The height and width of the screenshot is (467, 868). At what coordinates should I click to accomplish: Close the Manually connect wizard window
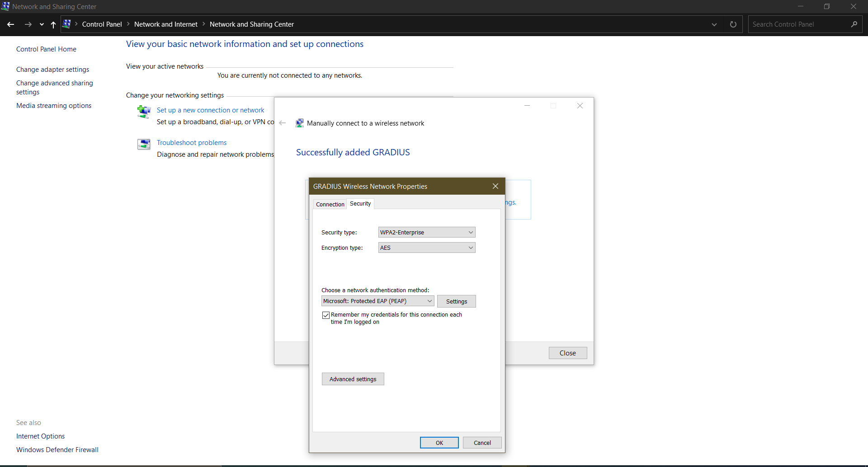(580, 106)
